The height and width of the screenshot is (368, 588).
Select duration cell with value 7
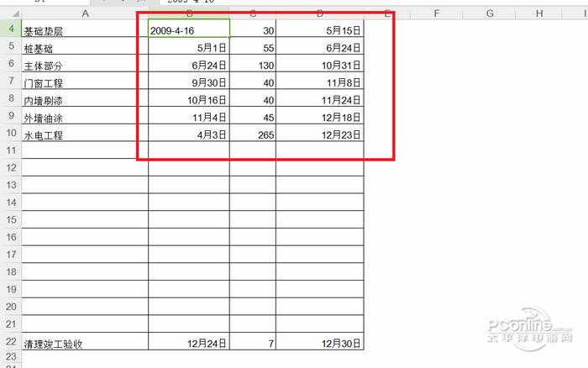tap(253, 341)
